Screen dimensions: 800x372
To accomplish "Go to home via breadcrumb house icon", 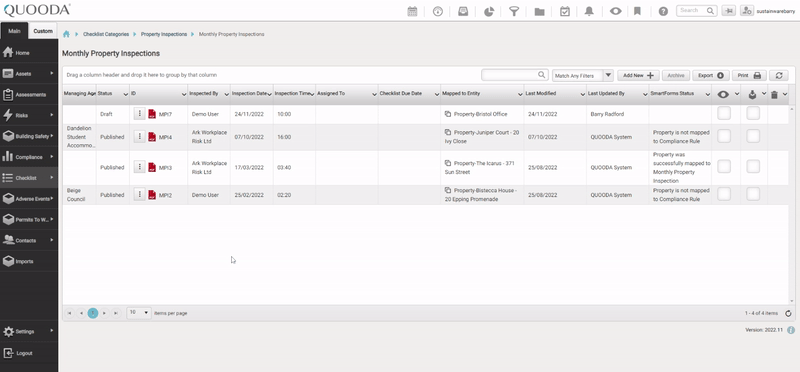I will coord(66,34).
